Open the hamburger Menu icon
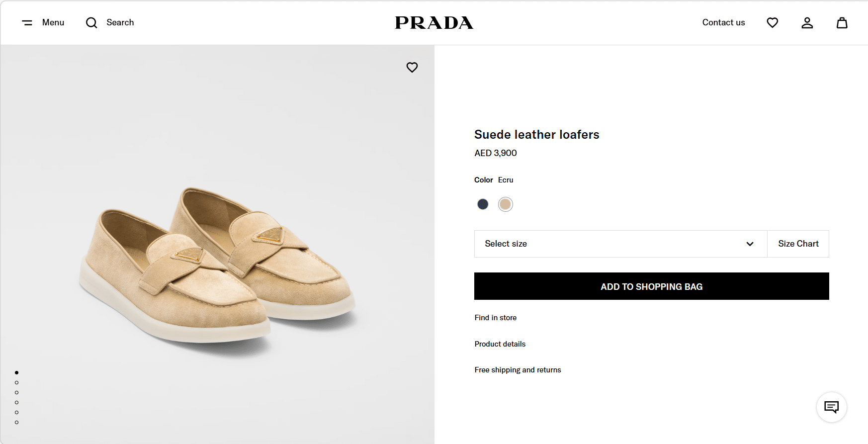 pos(27,23)
